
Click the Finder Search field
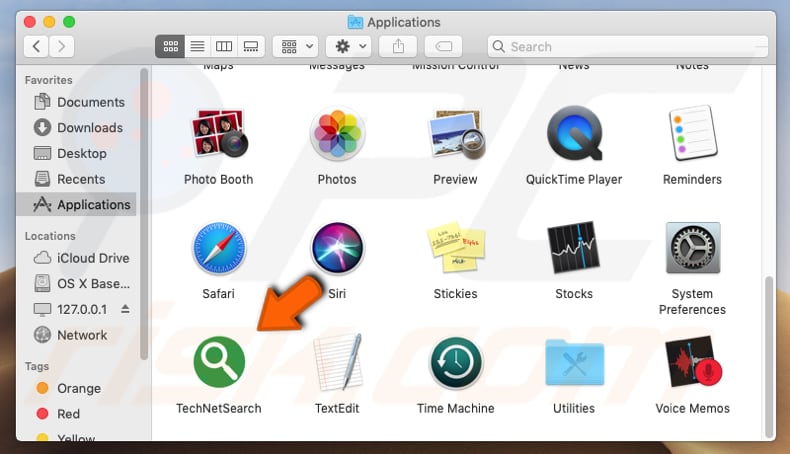click(x=628, y=46)
